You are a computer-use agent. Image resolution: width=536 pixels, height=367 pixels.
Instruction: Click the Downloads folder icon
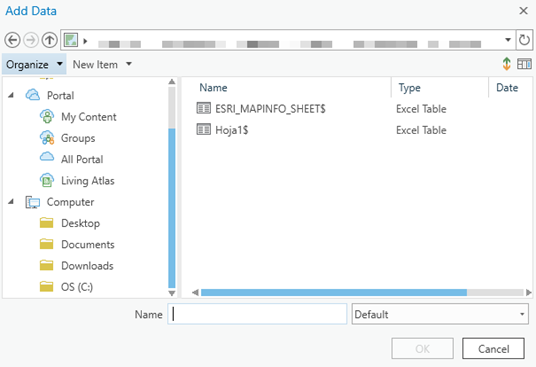pyautogui.click(x=46, y=265)
